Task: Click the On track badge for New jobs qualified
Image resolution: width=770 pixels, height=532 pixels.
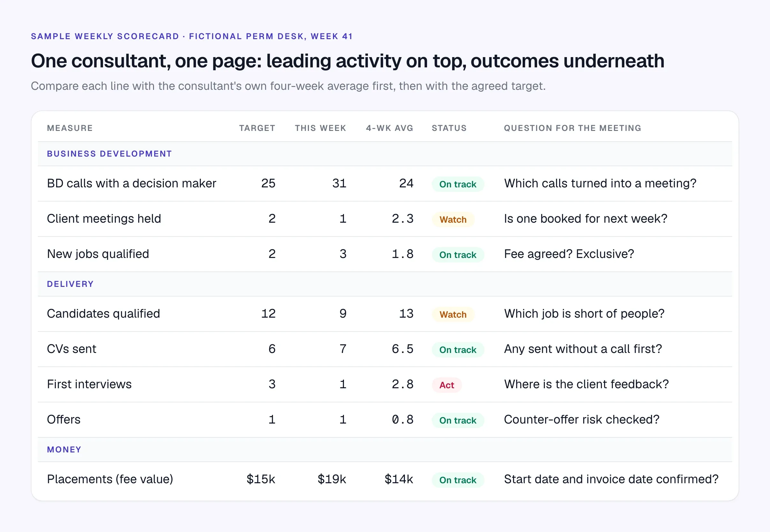Action: coord(458,255)
